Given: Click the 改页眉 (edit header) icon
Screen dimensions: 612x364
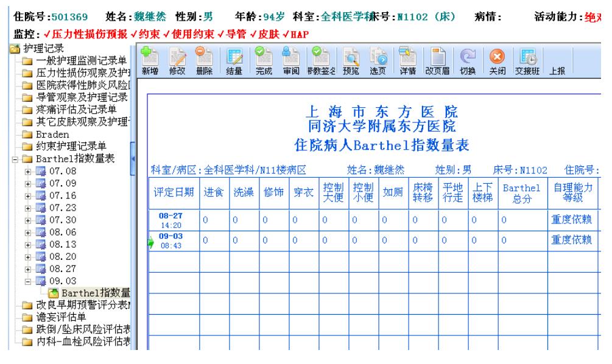Looking at the screenshot, I should click(x=437, y=61).
